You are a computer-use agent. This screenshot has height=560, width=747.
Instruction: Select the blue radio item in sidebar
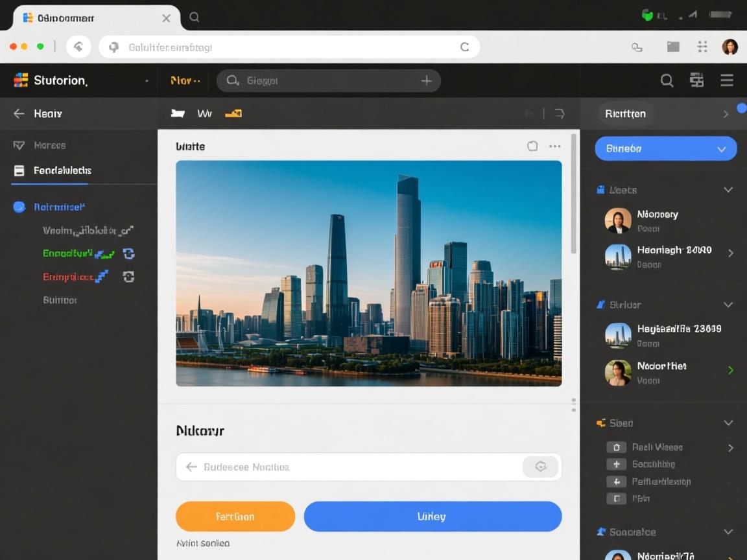pos(19,207)
